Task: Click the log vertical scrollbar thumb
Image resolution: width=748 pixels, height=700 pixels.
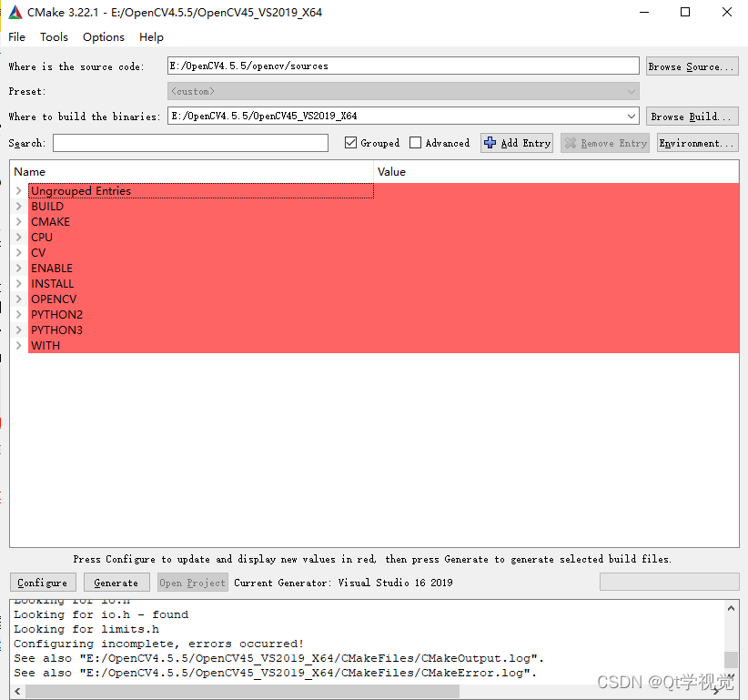Action: tap(731, 659)
